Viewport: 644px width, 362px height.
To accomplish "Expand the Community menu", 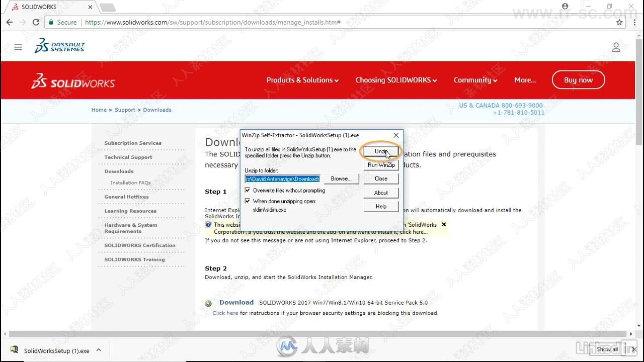I will [475, 80].
